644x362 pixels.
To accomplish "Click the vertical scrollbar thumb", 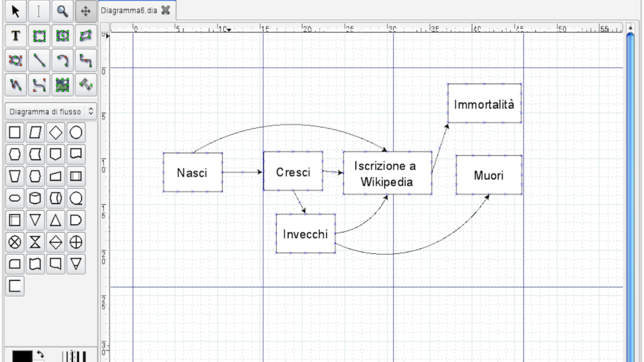I will [x=631, y=197].
